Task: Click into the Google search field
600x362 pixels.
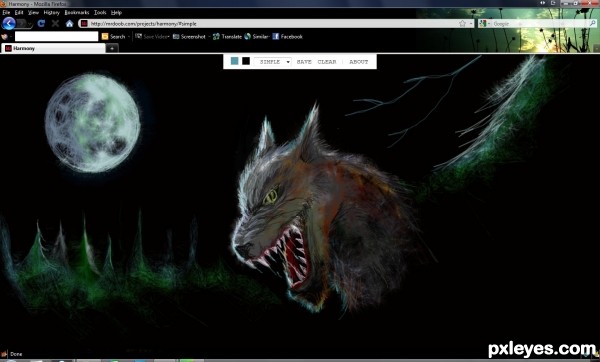Action: pos(540,23)
